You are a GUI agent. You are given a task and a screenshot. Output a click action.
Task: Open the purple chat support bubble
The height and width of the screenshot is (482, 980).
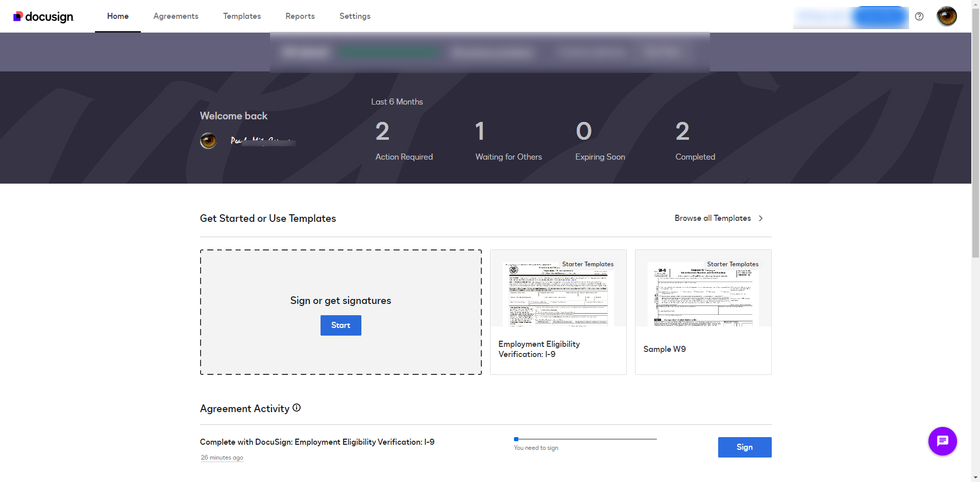click(x=942, y=441)
